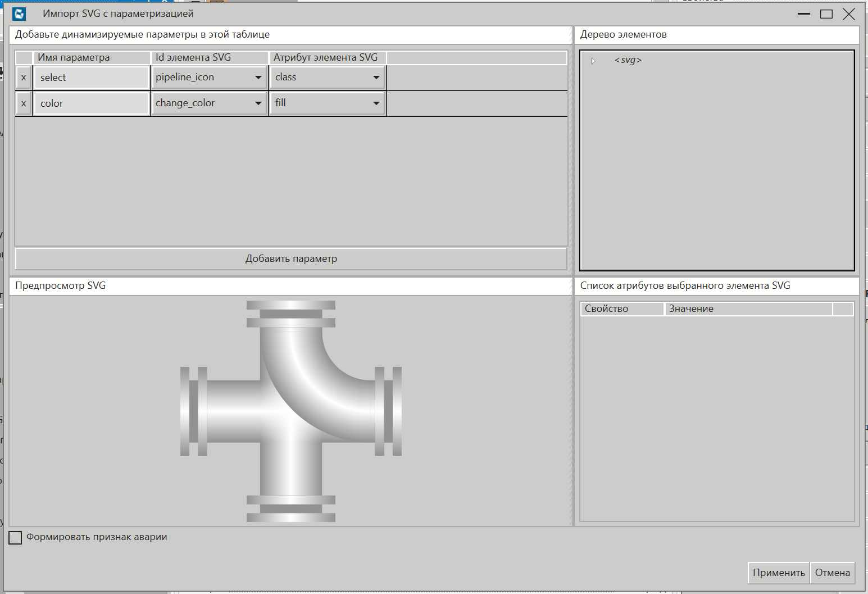
Task: Click the pipe cross SVG preview image
Action: click(x=290, y=411)
